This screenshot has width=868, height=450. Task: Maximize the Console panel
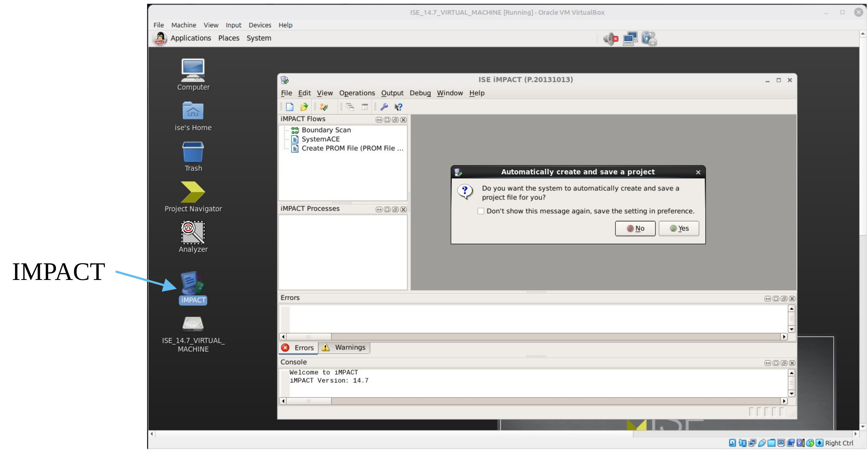pyautogui.click(x=776, y=363)
